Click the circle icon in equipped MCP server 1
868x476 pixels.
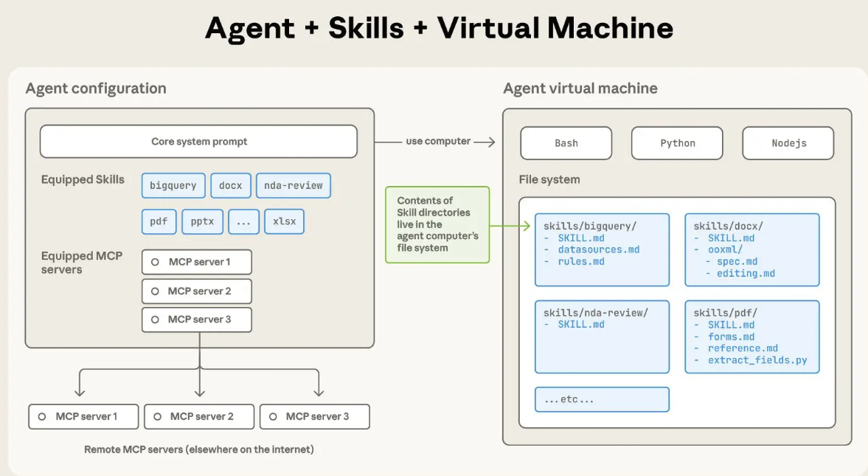click(155, 262)
